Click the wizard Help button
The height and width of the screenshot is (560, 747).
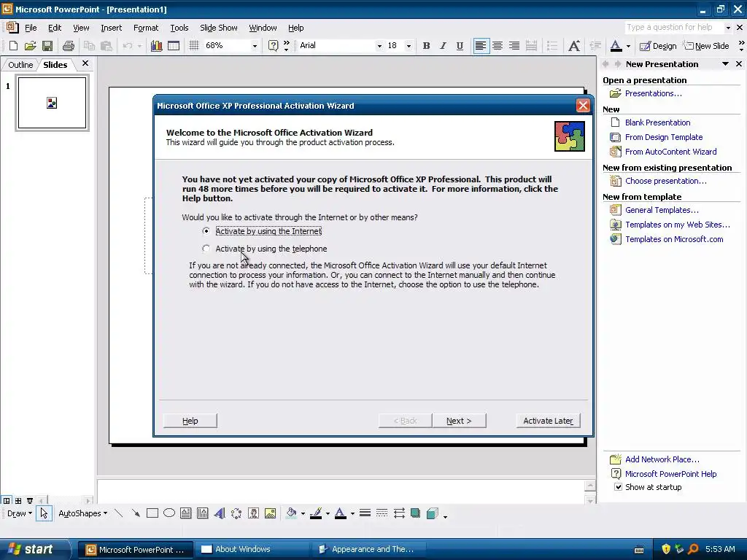[x=190, y=421]
